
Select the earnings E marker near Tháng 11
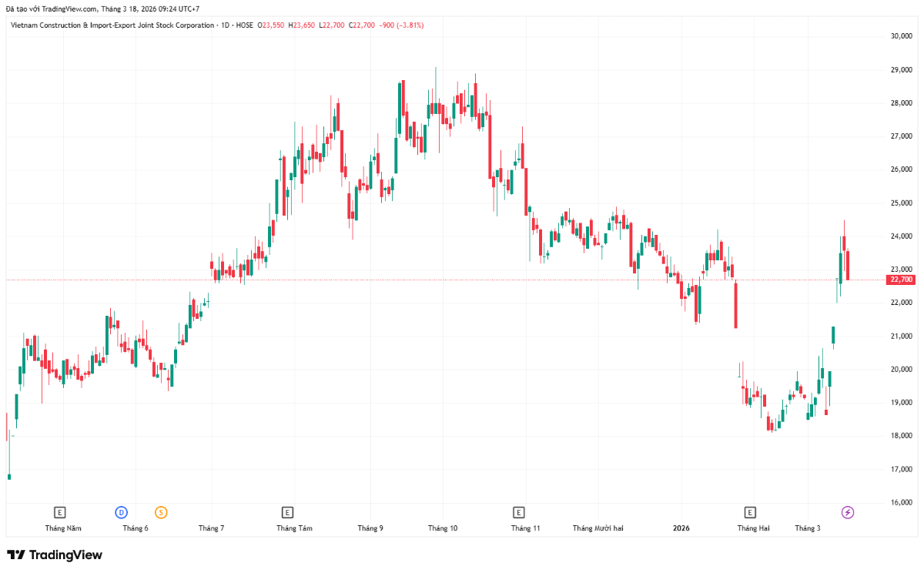[519, 512]
